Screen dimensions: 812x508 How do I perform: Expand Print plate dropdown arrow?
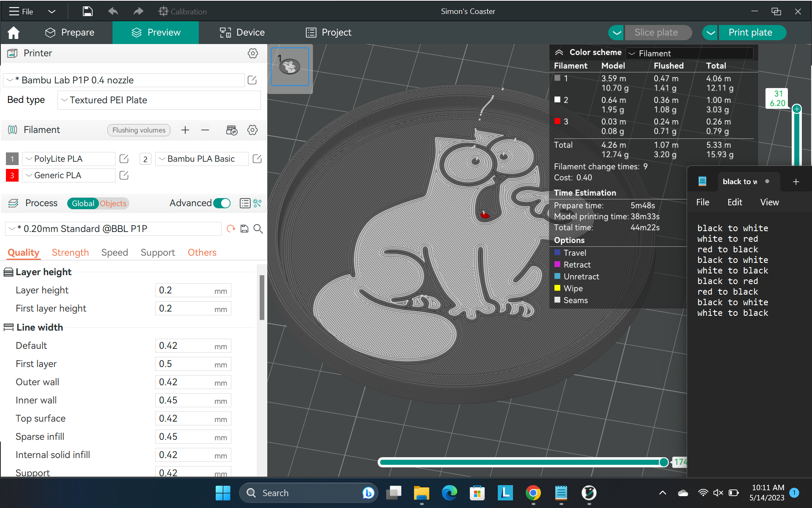(710, 33)
